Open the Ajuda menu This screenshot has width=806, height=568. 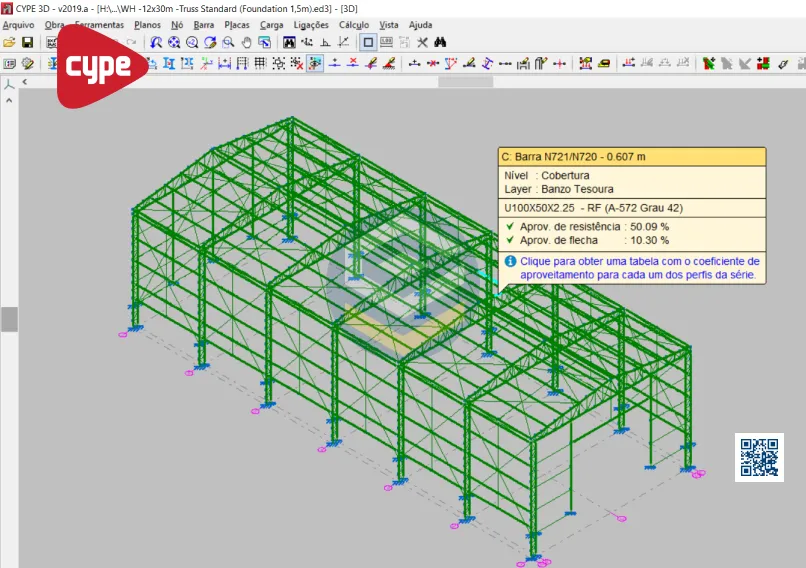pyautogui.click(x=421, y=25)
